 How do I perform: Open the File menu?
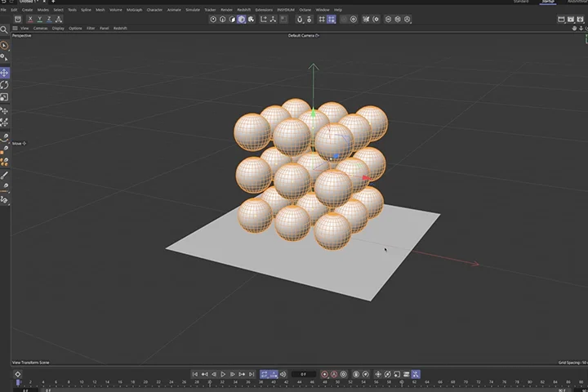[x=3, y=10]
